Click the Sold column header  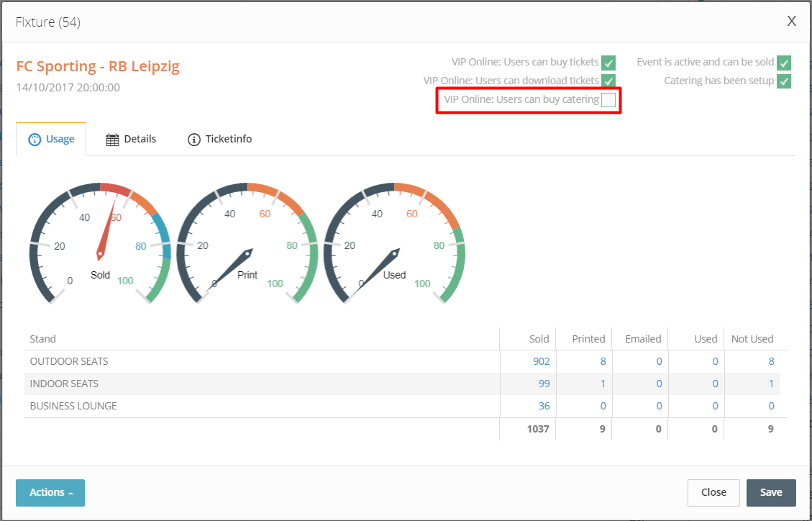tap(539, 339)
